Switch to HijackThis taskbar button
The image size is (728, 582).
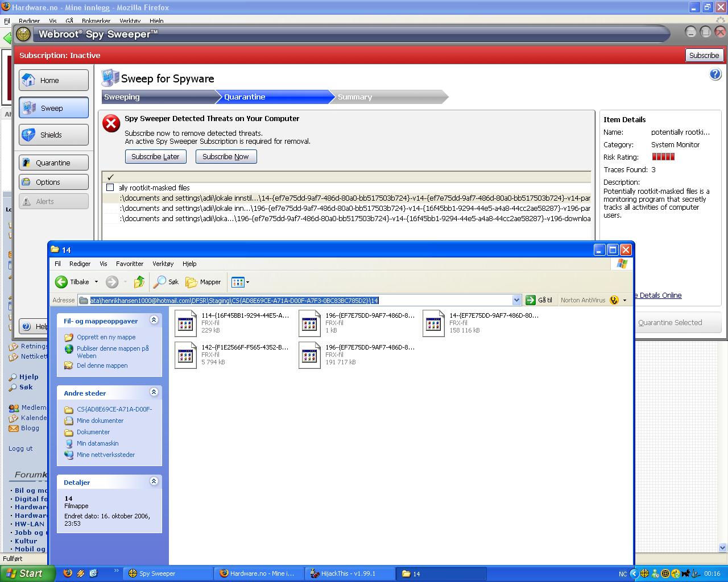pyautogui.click(x=349, y=573)
